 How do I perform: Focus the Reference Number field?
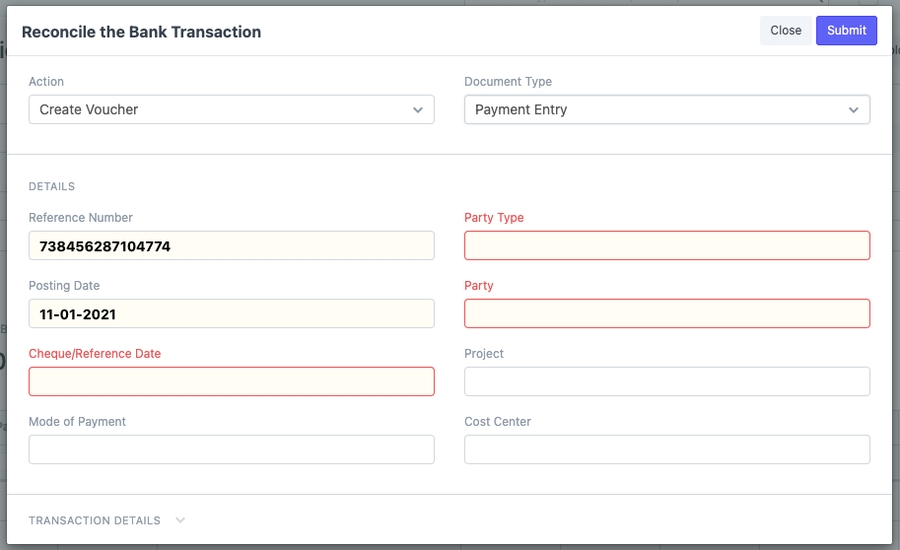(231, 246)
